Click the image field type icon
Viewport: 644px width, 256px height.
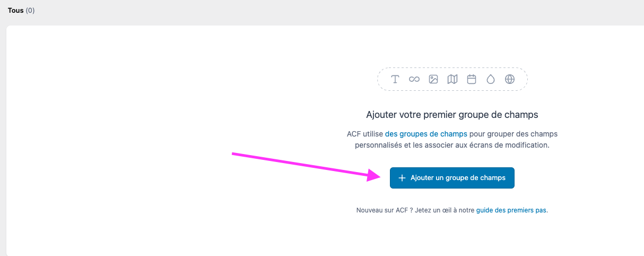point(433,79)
